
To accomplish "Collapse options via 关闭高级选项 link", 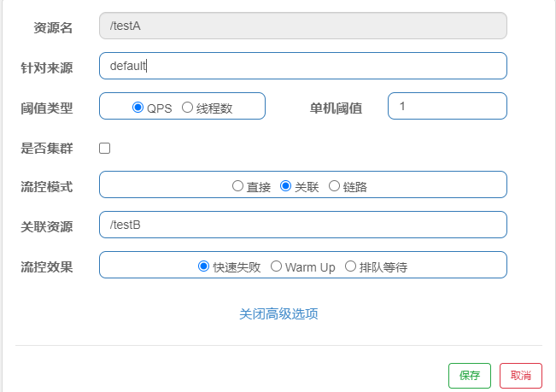I will pos(278,313).
